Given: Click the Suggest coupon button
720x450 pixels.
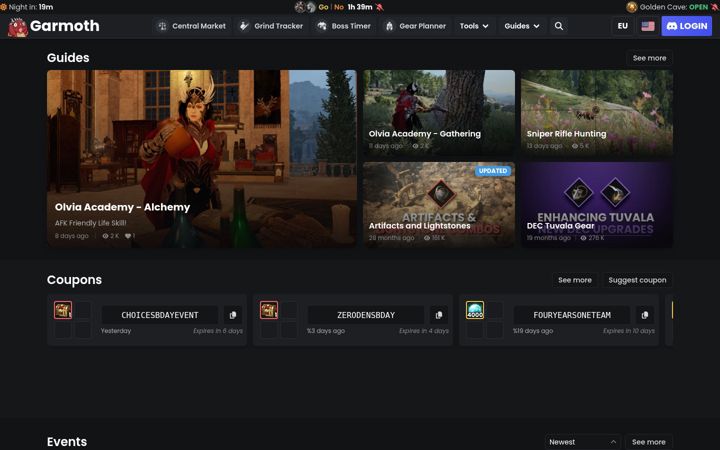Looking at the screenshot, I should pyautogui.click(x=637, y=280).
